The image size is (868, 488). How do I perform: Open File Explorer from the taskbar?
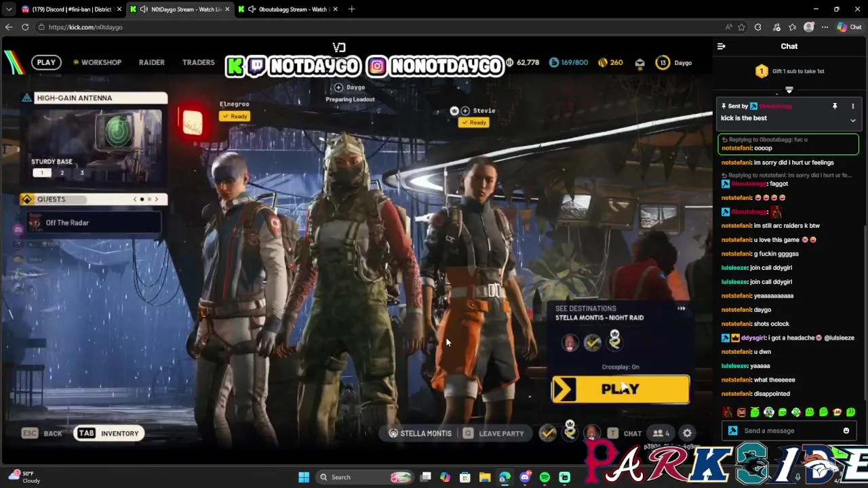tap(485, 477)
